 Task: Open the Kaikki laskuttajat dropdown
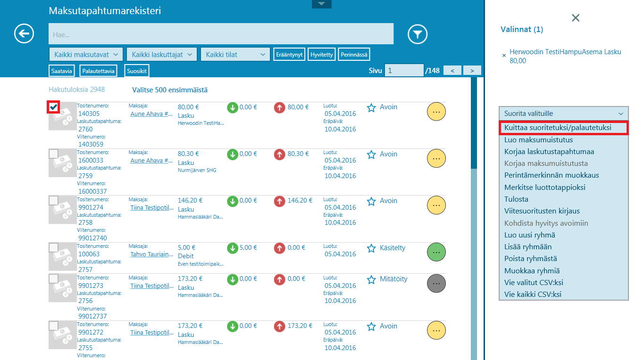tap(162, 55)
